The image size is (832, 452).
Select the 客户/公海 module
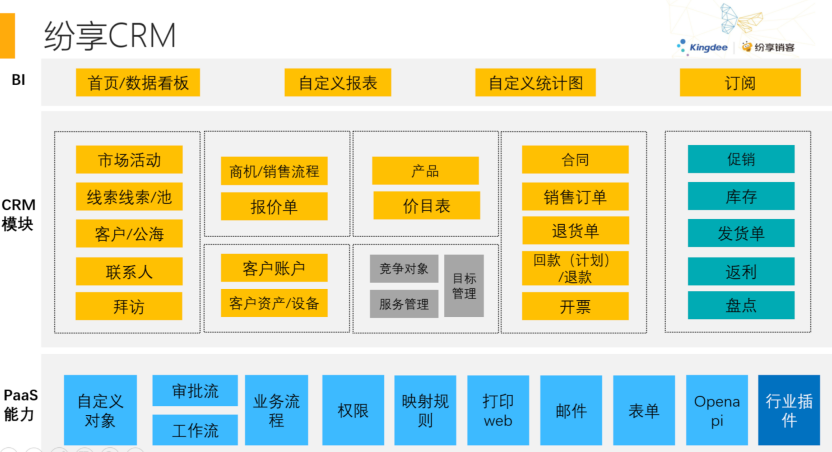click(129, 233)
